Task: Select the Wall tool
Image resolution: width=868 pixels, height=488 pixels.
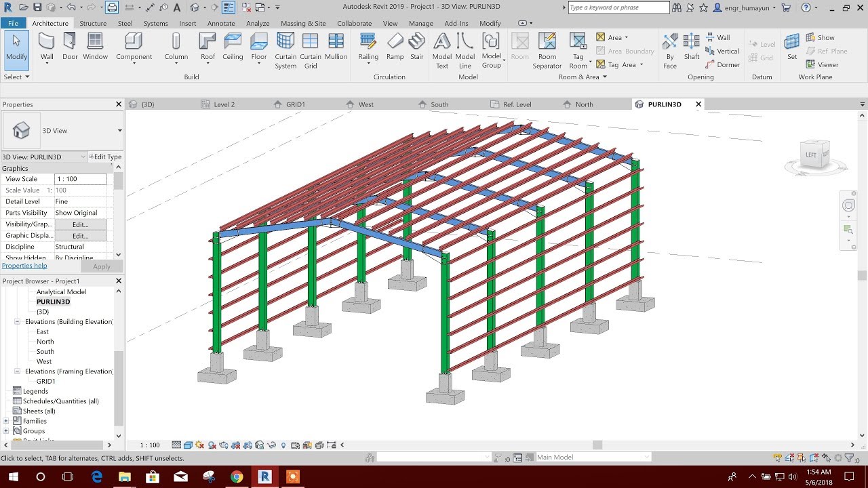Action: click(45, 47)
